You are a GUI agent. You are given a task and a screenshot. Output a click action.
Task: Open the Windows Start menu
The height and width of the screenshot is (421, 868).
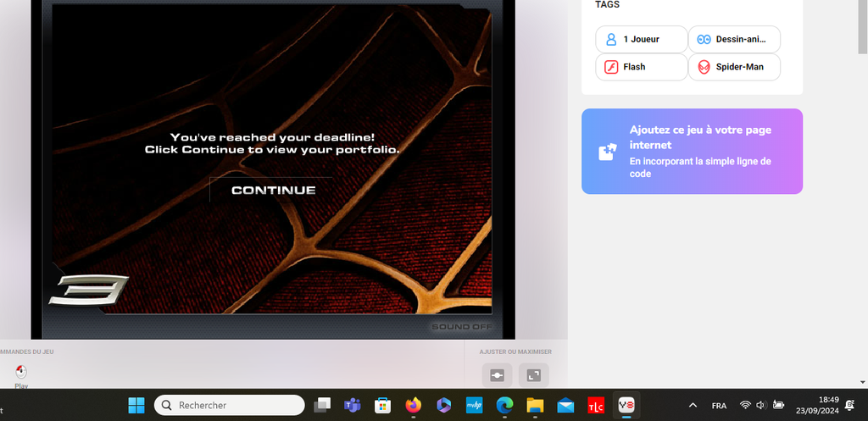coord(136,405)
